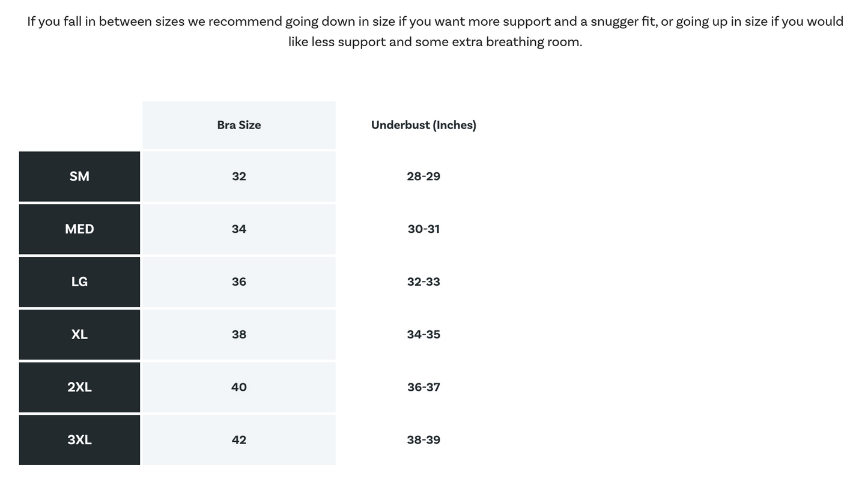Click the Bra Size column header

[239, 125]
